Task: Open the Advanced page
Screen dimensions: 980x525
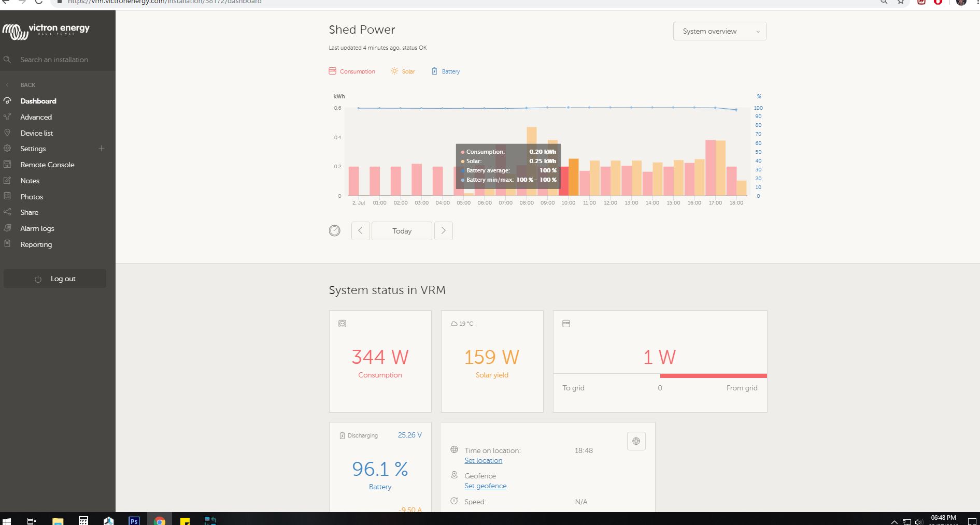Action: tap(36, 117)
